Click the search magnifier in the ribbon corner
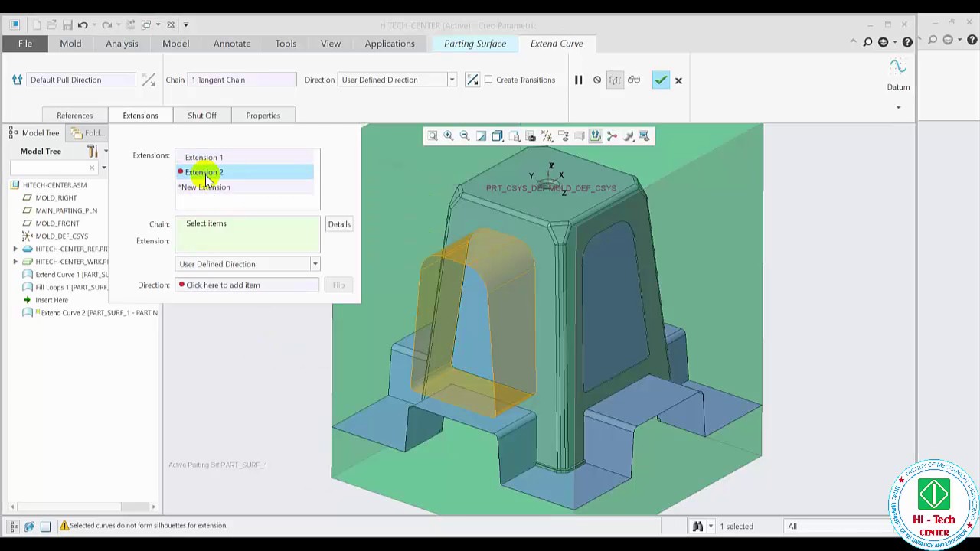Screen dimensions: 980x551 point(867,43)
